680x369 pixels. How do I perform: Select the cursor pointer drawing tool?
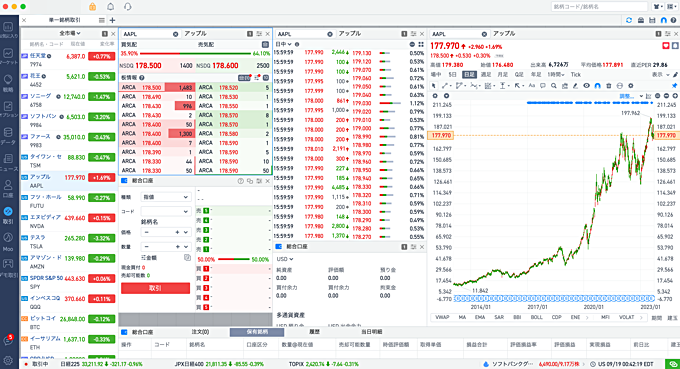[x=433, y=86]
